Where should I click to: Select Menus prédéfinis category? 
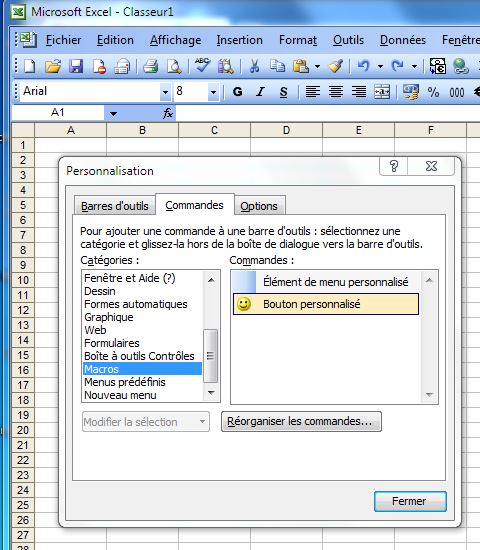coord(142,382)
